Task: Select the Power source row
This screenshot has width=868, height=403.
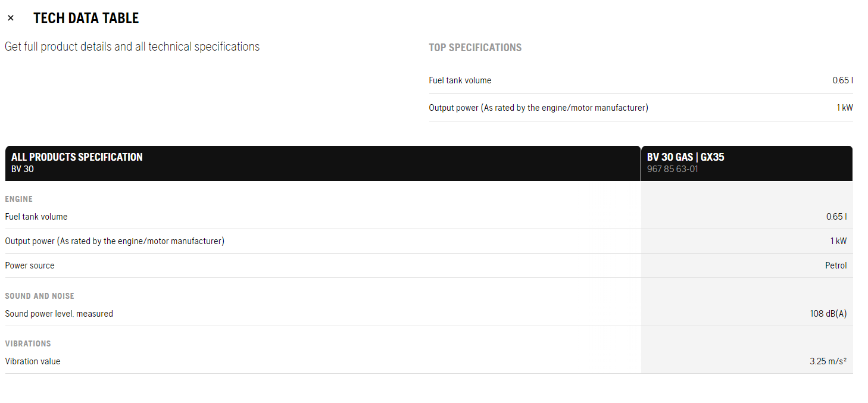Action: pos(429,265)
